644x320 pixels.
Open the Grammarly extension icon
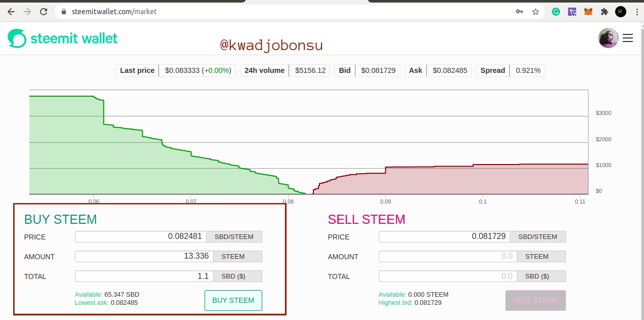pyautogui.click(x=556, y=11)
